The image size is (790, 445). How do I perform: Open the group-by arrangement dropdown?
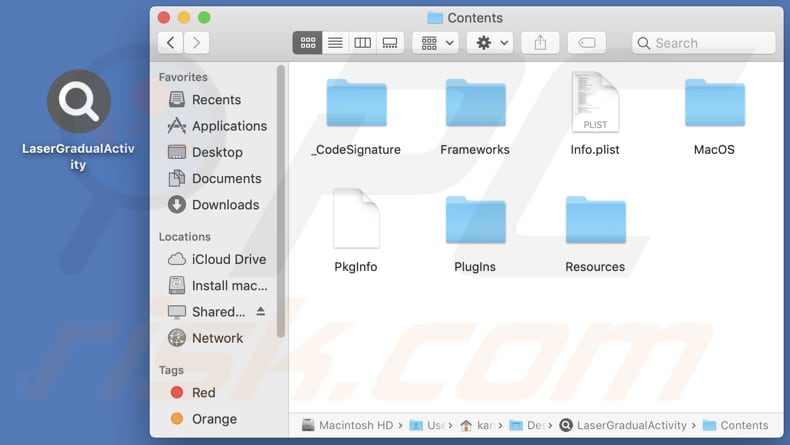(x=434, y=42)
